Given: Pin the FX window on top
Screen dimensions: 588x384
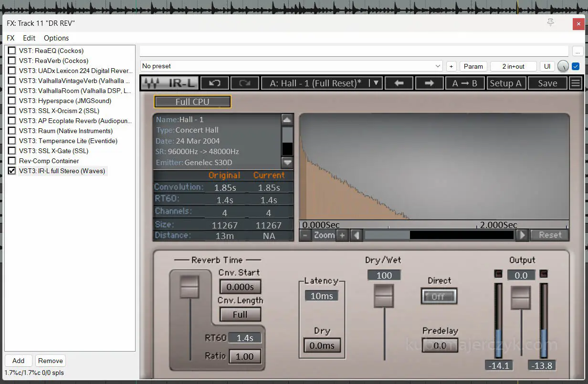Looking at the screenshot, I should 550,23.
